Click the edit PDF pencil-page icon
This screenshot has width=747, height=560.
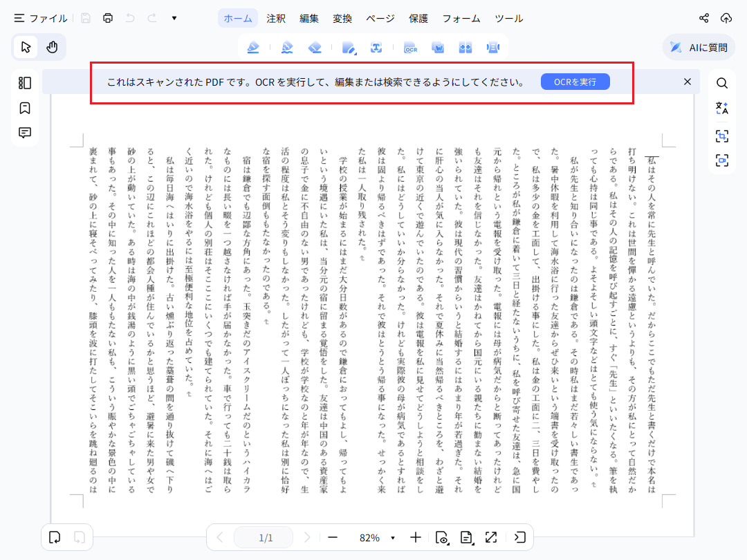coord(349,48)
